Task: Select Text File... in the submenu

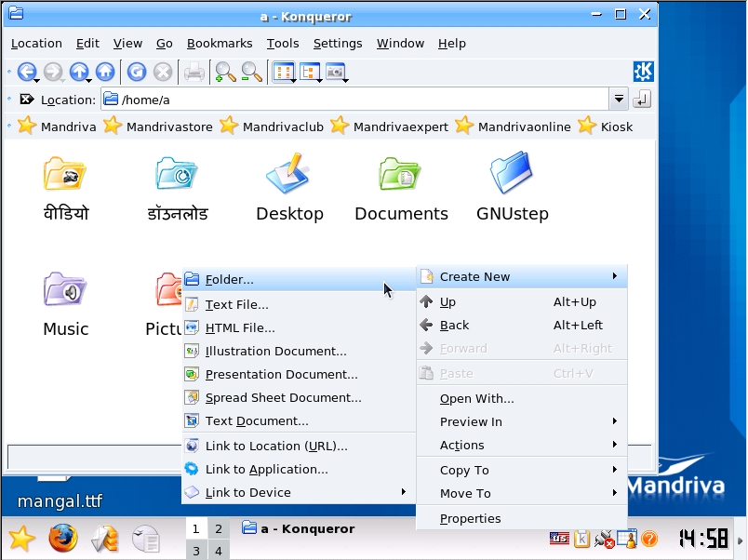Action: click(236, 304)
